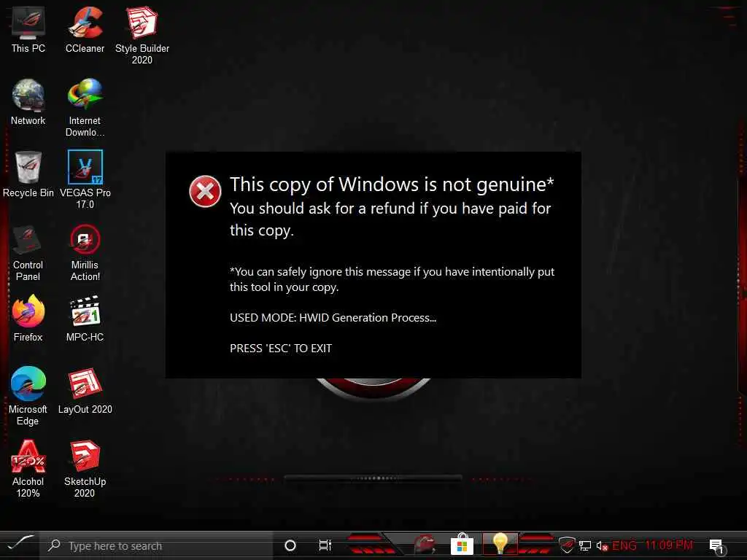747x560 pixels.
Task: Click the PRESS 'ESC' TO EXIT text
Action: click(x=281, y=348)
